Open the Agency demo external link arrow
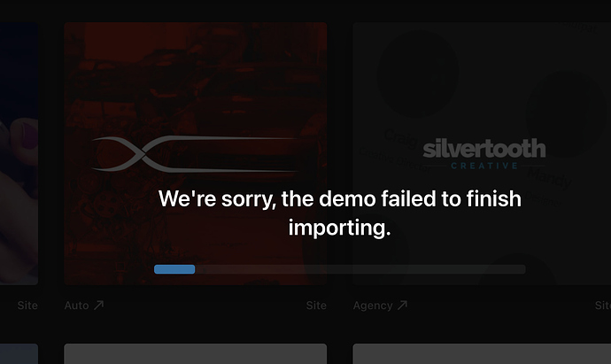The width and height of the screenshot is (611, 364). 402,306
